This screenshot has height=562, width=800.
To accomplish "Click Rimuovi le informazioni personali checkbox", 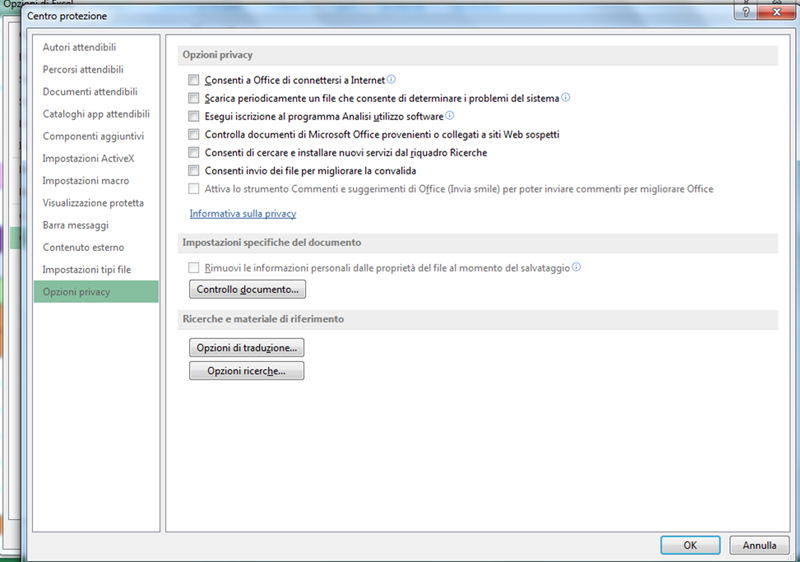I will [x=193, y=268].
